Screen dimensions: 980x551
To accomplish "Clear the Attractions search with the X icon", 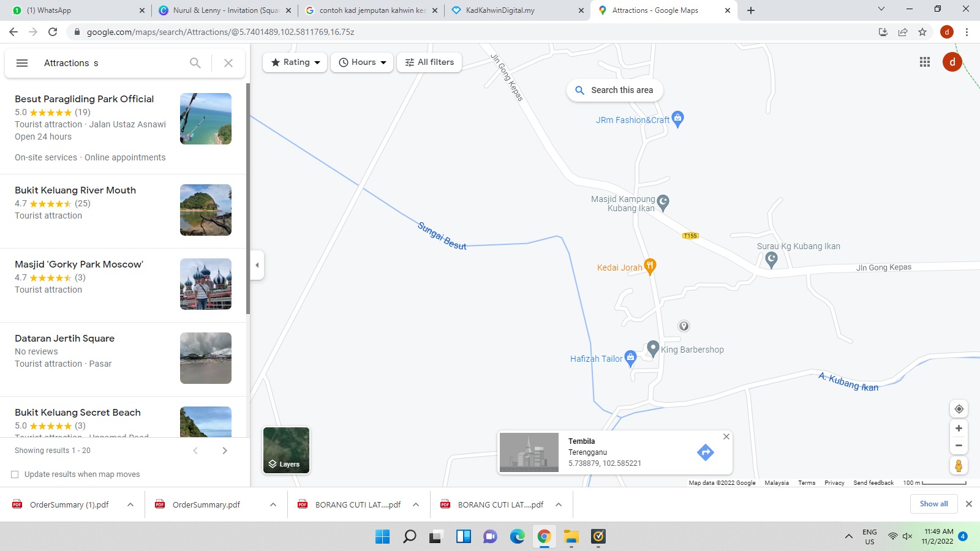I will click(x=228, y=63).
